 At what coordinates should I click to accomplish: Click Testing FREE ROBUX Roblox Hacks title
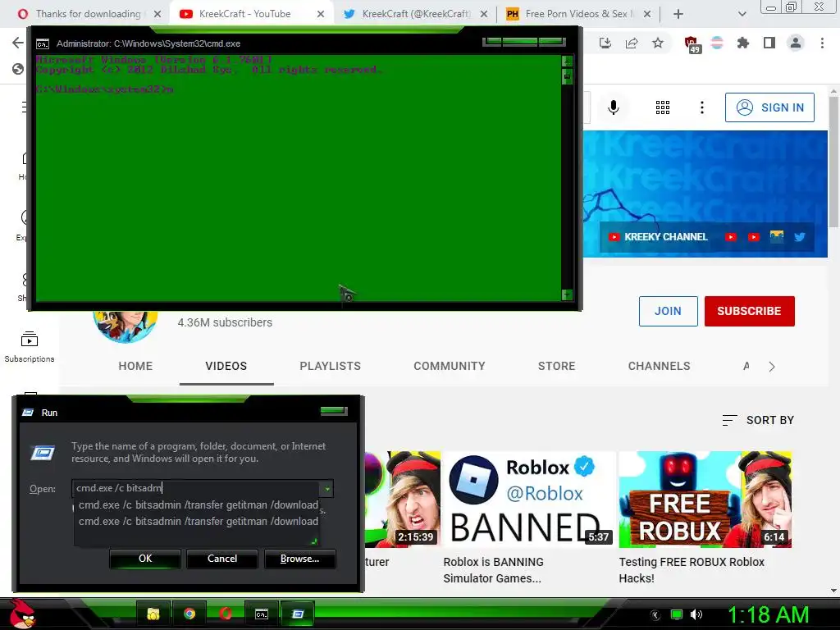tap(692, 570)
